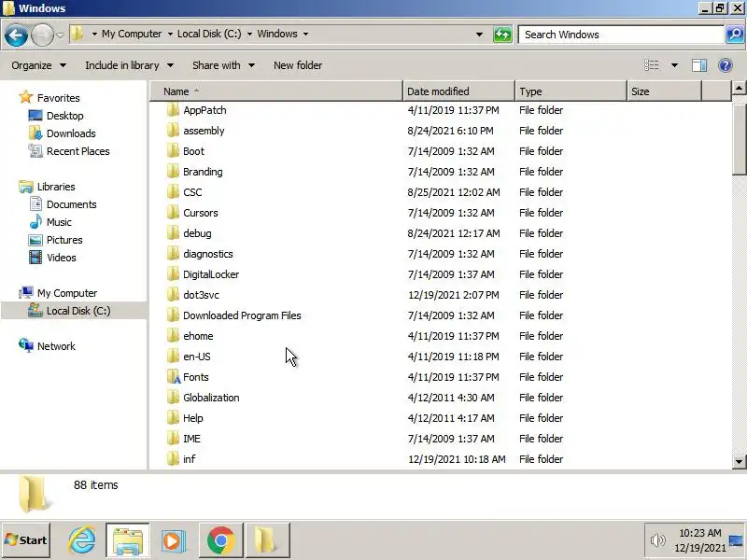Select the AppPatch folder icon

173,110
